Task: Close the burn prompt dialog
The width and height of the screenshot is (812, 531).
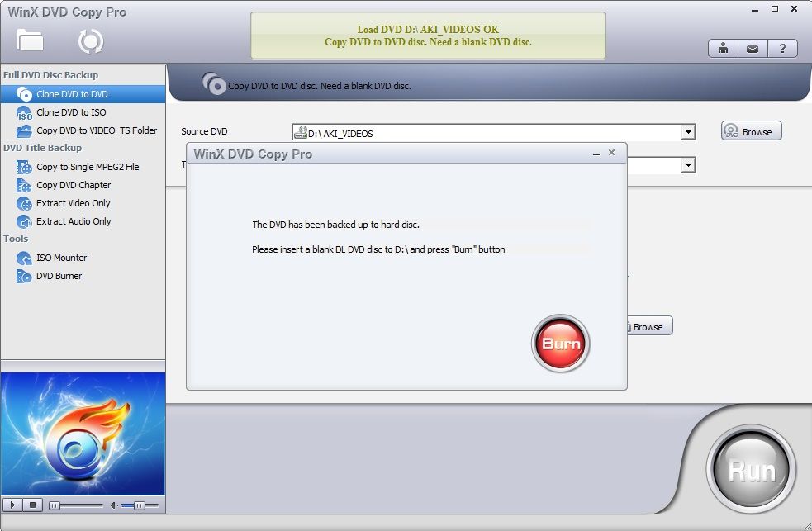Action: click(x=611, y=153)
